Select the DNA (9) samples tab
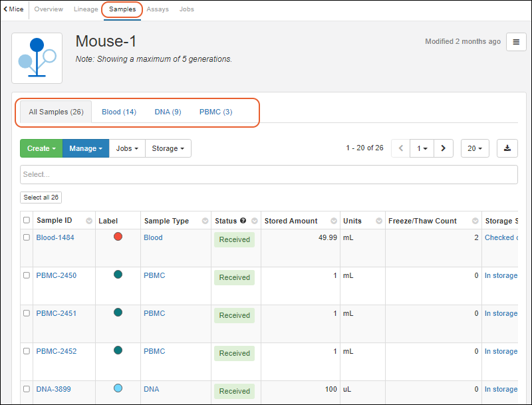This screenshot has height=405, width=532. point(168,112)
